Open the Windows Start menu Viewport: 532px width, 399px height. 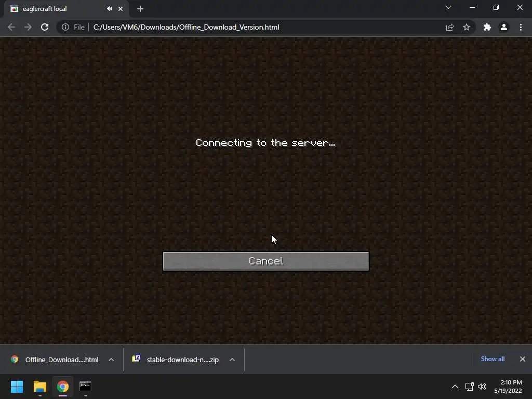[17, 387]
